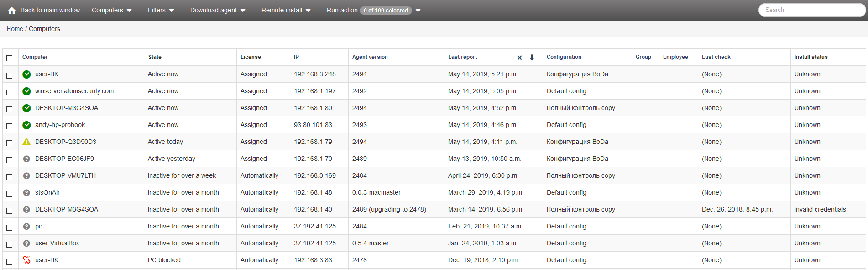Open the Download agent menu
Screen dimensions: 868x270
coord(217,11)
